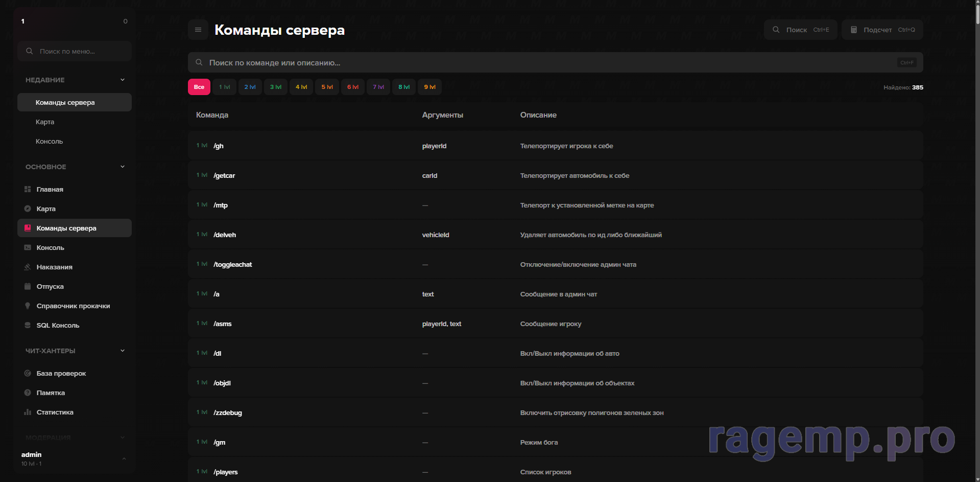Click the Главная dashboard icon in sidebar

28,189
